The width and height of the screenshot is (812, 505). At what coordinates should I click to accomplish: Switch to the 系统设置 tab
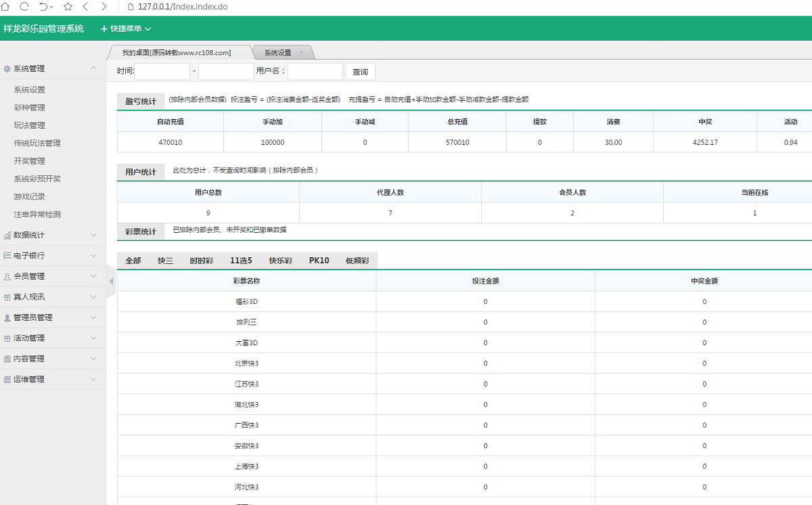277,51
